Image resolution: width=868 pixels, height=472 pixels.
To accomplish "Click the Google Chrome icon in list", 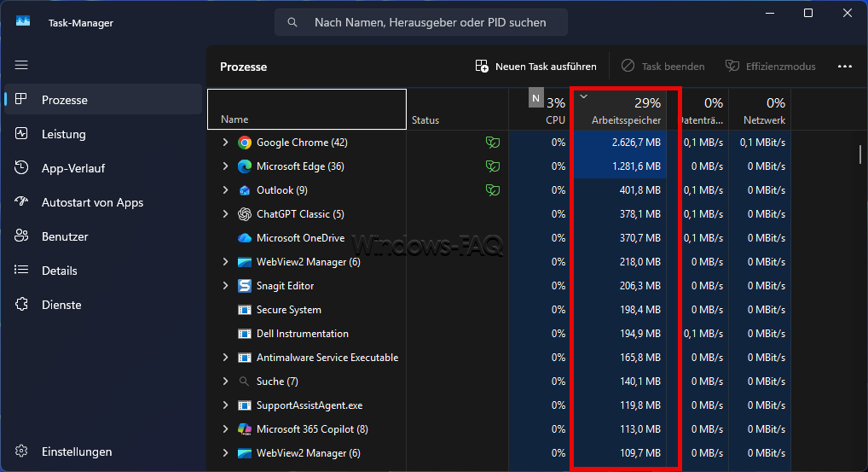I will (244, 143).
